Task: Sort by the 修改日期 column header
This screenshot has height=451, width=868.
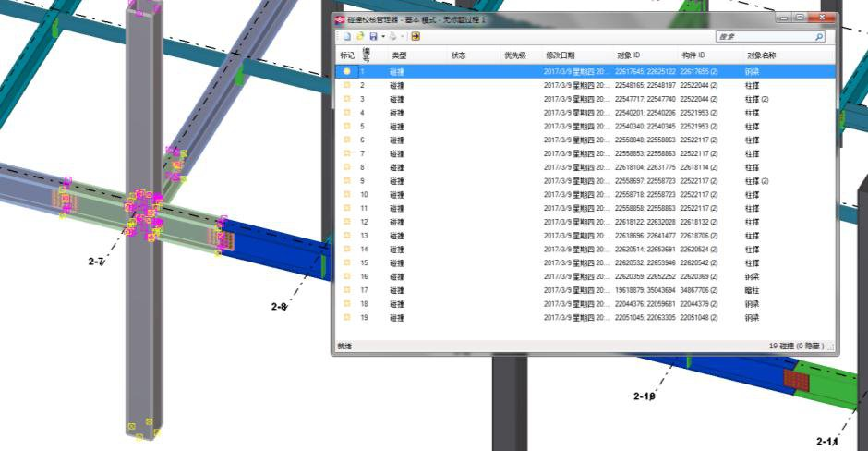Action: (x=561, y=55)
